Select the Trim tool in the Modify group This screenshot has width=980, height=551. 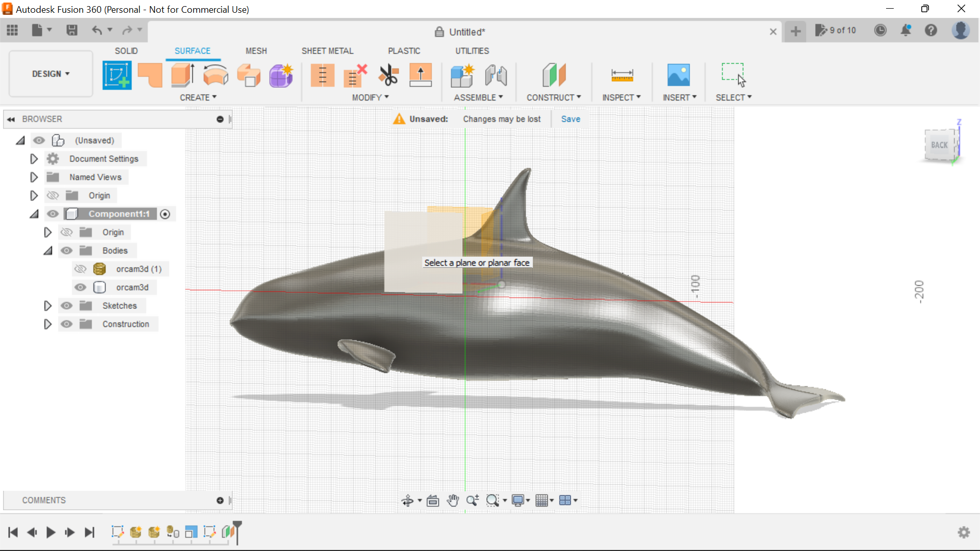tap(389, 75)
